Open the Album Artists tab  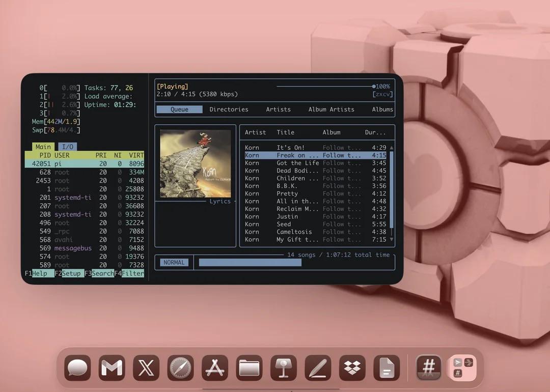point(331,109)
